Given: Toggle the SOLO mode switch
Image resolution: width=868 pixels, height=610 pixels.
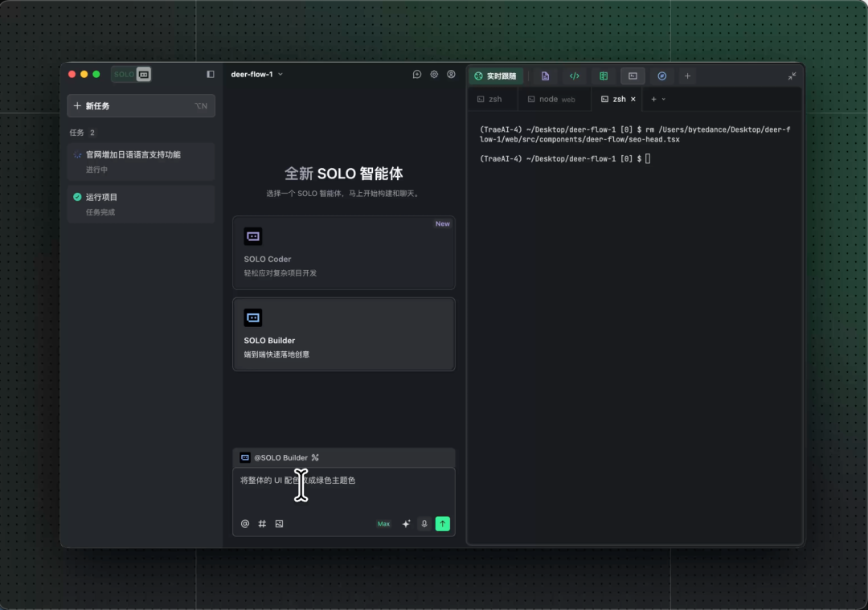Looking at the screenshot, I should pyautogui.click(x=131, y=74).
